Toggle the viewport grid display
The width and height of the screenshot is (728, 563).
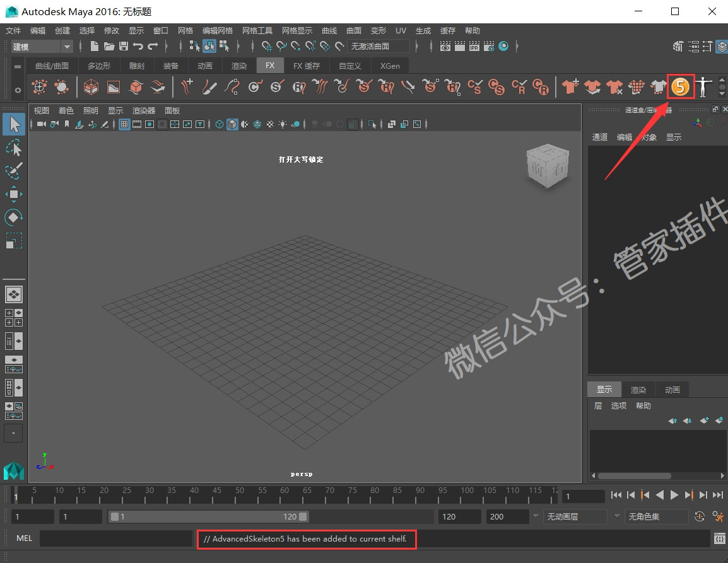(x=124, y=124)
